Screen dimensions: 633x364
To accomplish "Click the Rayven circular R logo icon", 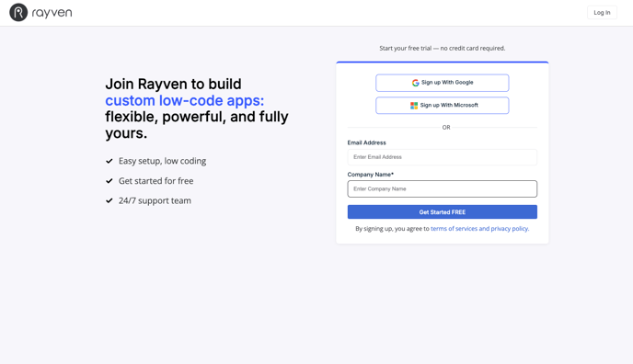I will tap(18, 13).
